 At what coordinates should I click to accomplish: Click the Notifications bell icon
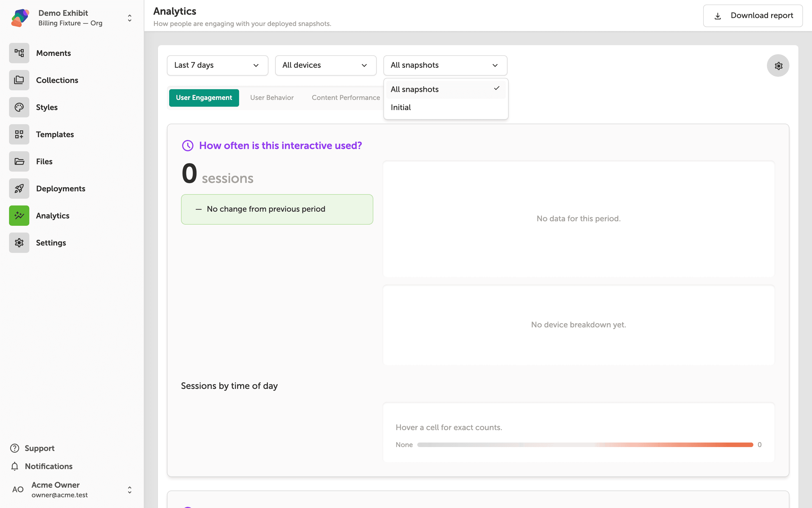(x=15, y=466)
